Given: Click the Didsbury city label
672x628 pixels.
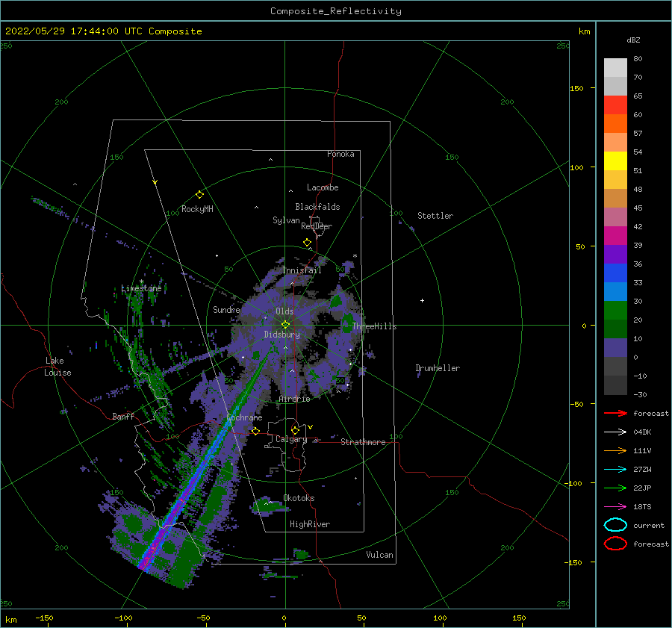Looking at the screenshot, I should coord(281,335).
